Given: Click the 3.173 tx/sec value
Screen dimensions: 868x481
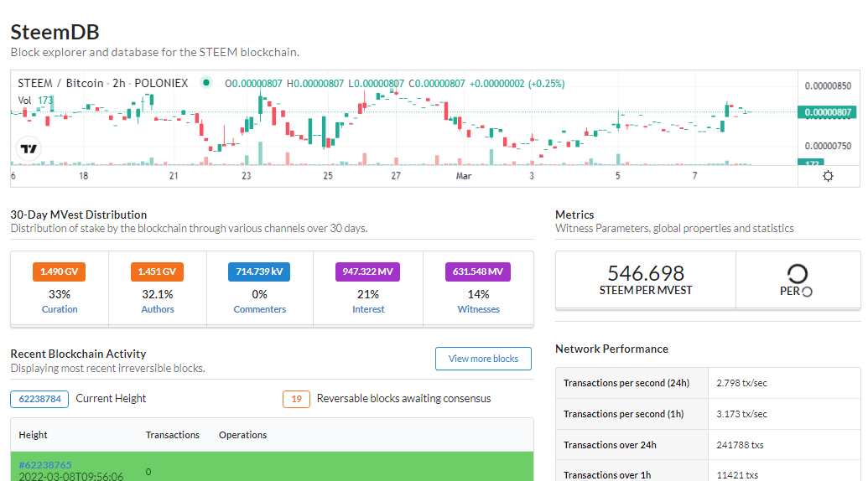Looking at the screenshot, I should point(742,414).
